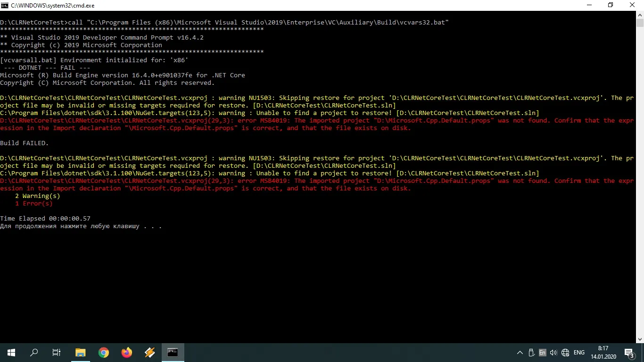Open Task View from the taskbar
Viewport: 644px width, 362px height.
pyautogui.click(x=57, y=352)
